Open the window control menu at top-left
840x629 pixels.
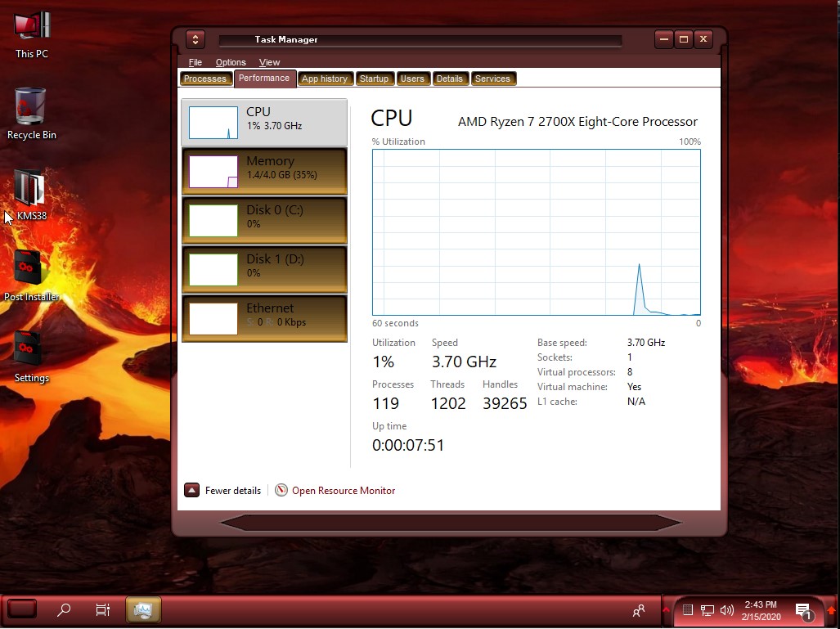tap(195, 39)
